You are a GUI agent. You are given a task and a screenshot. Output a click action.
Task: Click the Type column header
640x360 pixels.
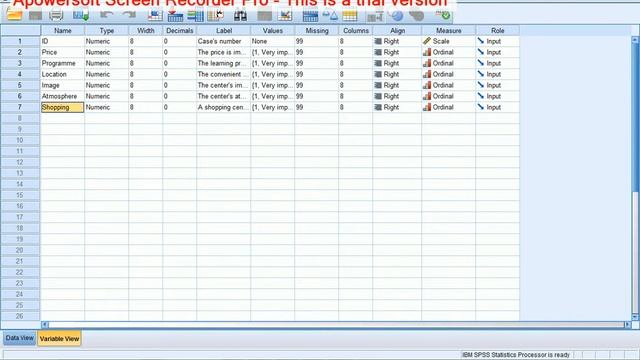tap(107, 31)
